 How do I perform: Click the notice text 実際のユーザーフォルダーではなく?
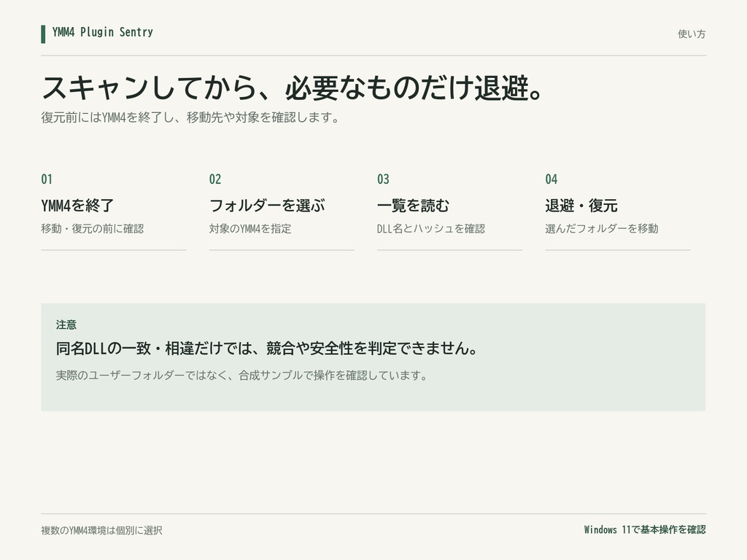click(241, 376)
